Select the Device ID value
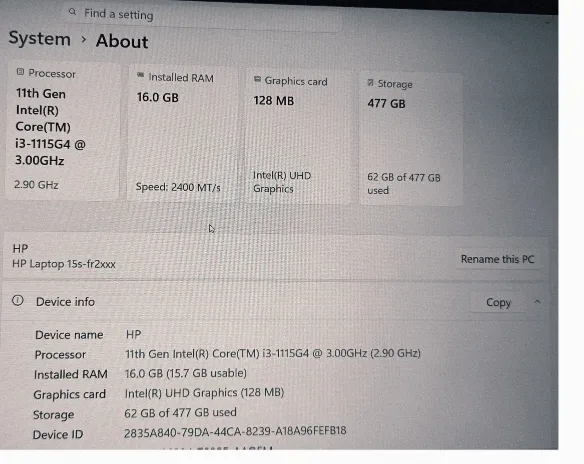The width and height of the screenshot is (584, 464). click(x=235, y=431)
